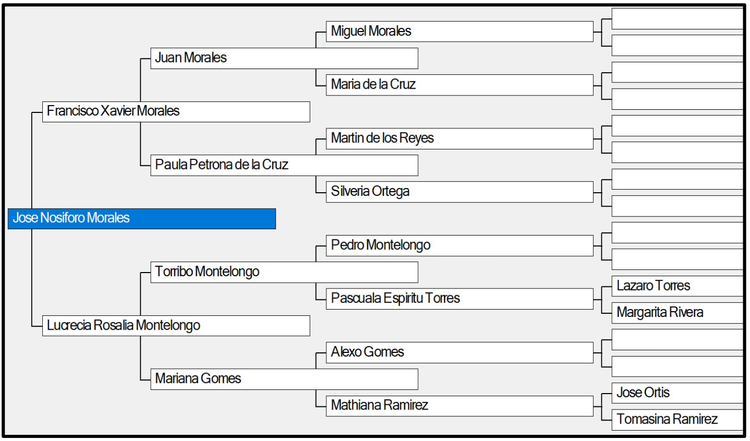Select the Torribo Montelongo box
750x441 pixels.
pyautogui.click(x=284, y=272)
